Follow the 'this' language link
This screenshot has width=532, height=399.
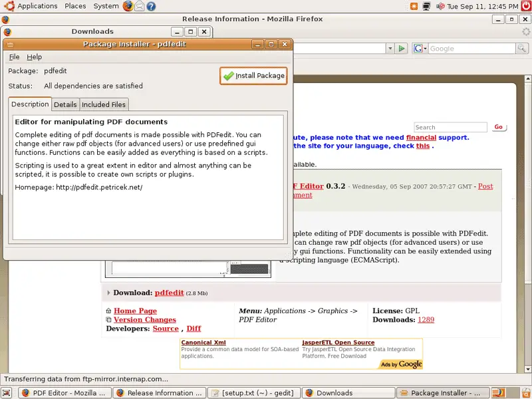click(x=423, y=146)
